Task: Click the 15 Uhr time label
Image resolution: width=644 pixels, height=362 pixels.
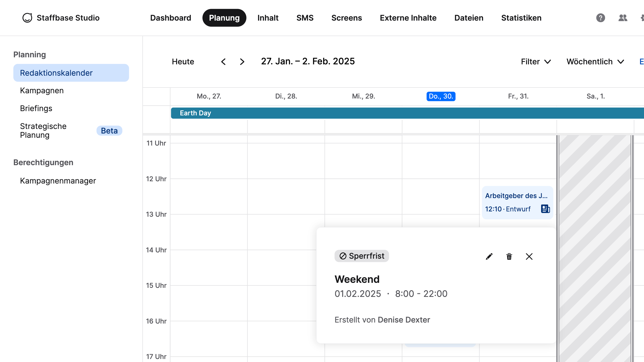Action: (156, 286)
